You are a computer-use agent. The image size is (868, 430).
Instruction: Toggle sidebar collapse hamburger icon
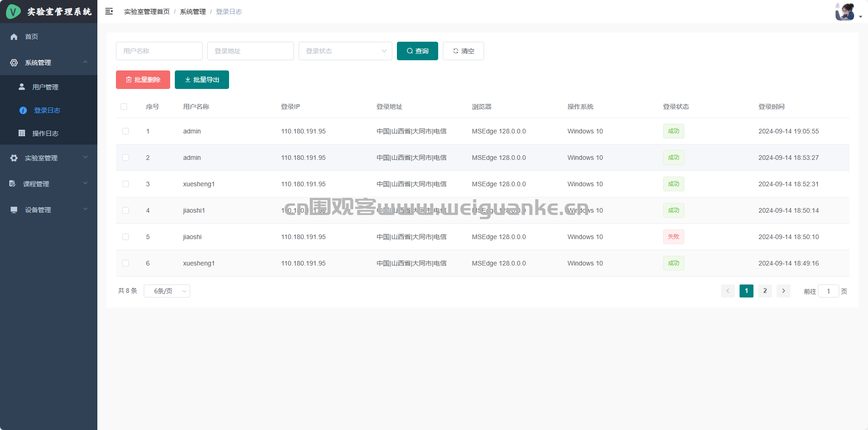point(109,11)
